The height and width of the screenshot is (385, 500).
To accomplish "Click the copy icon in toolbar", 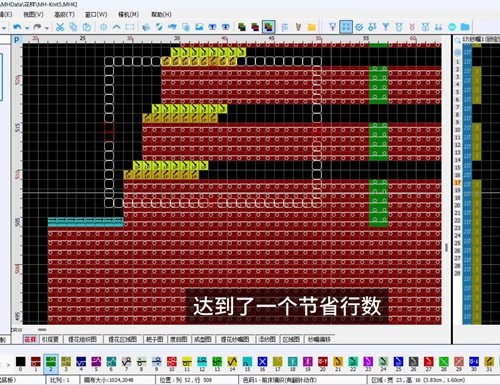I will [x=73, y=27].
